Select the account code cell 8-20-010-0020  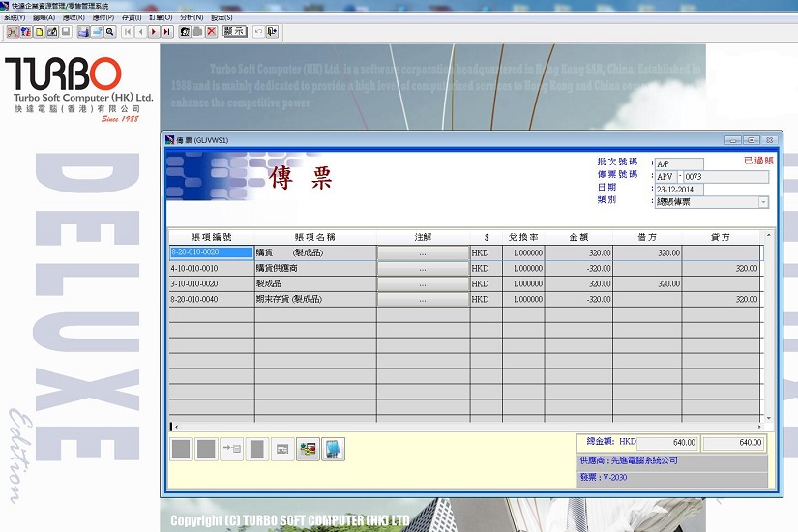tap(212, 253)
